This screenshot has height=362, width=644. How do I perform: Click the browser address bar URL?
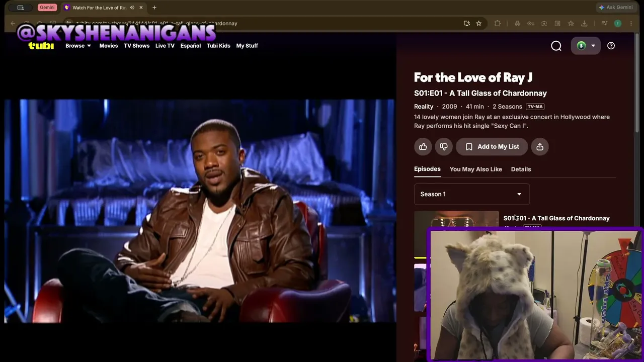pos(157,23)
